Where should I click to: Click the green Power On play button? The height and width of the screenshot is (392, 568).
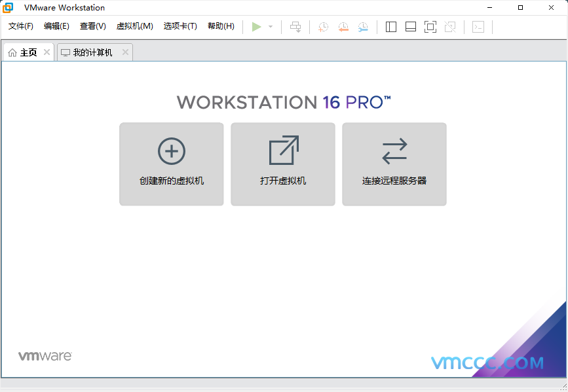[256, 27]
